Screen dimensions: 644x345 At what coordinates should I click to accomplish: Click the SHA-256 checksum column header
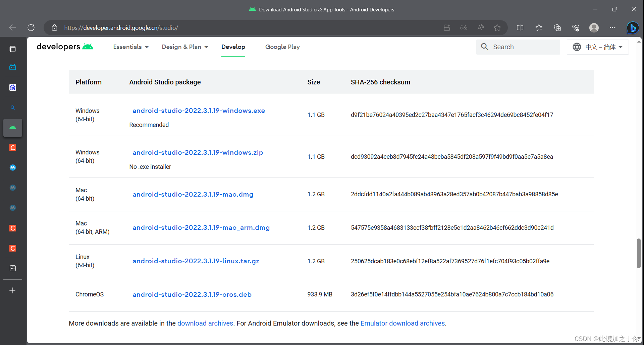click(380, 82)
